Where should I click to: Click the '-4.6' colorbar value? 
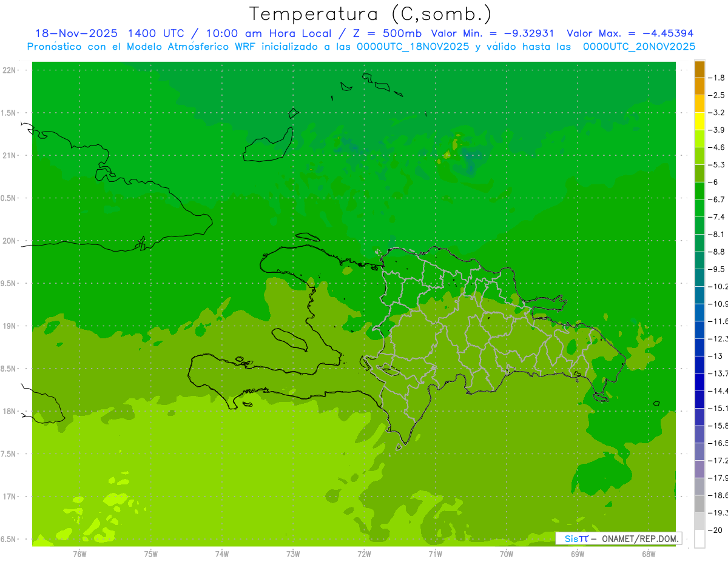point(716,147)
